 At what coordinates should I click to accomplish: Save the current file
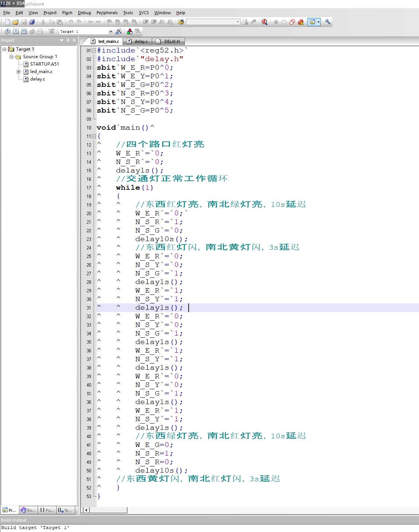[x=24, y=22]
